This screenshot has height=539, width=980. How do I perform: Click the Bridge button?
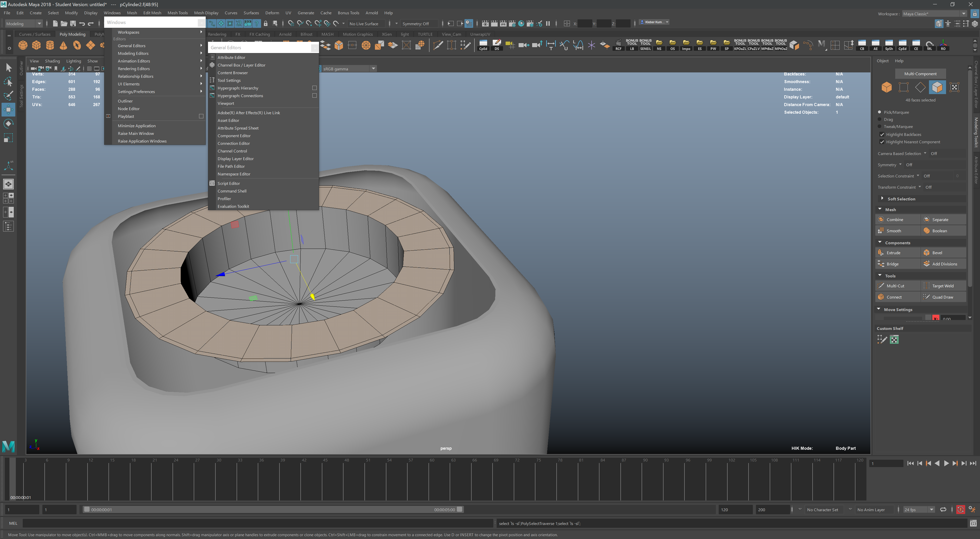(892, 264)
